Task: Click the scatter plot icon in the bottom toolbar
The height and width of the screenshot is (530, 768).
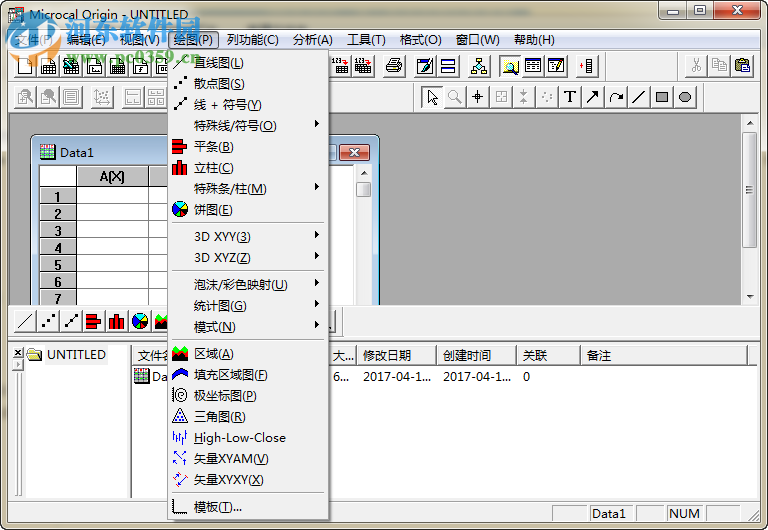Action: tap(48, 321)
